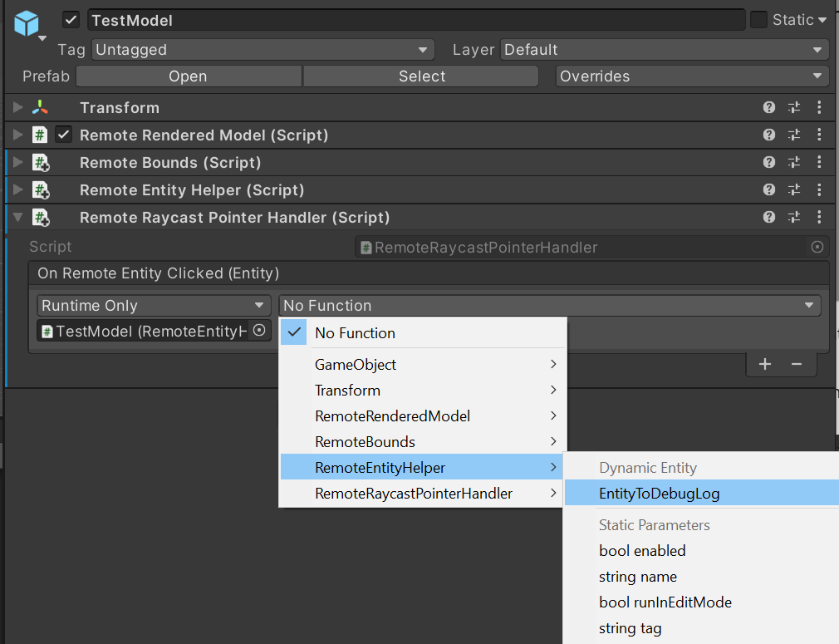Expand the Remote Rendered Model foldout
The height and width of the screenshot is (644, 839).
17,135
